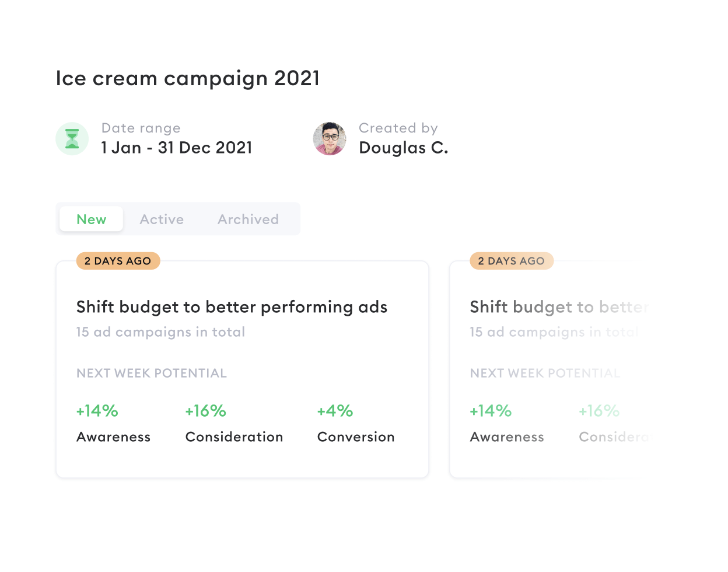Click the creator name Douglas C.
Viewport: 728px width, 572px height.
(404, 148)
